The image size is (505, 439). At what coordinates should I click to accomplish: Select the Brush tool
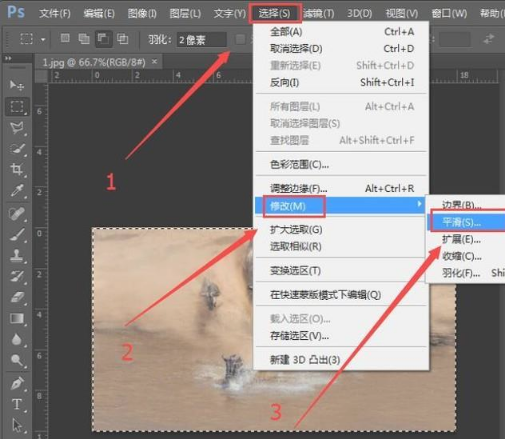coord(17,234)
